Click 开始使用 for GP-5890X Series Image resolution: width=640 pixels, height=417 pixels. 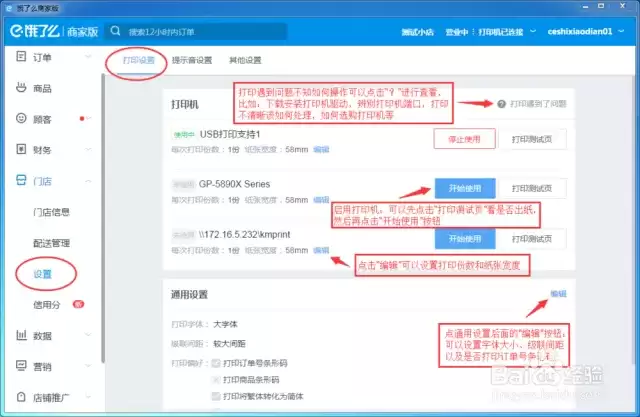tap(465, 188)
